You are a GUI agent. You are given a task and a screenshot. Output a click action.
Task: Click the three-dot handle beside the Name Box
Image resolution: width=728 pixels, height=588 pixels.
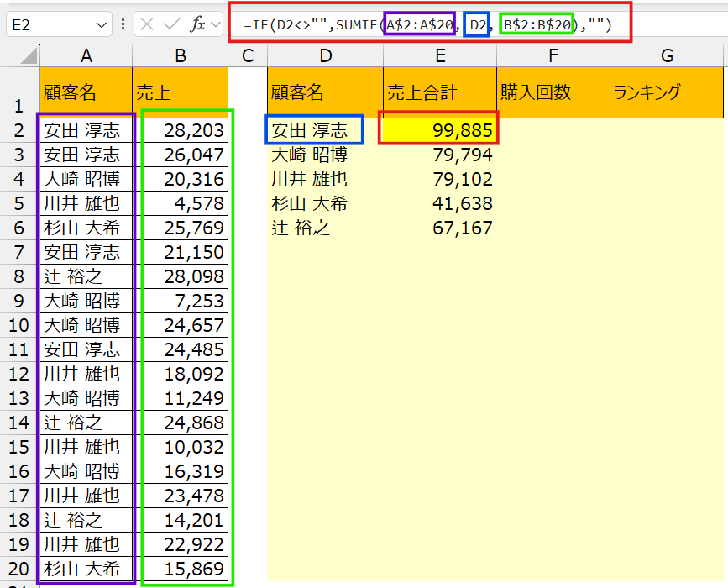coord(124,25)
